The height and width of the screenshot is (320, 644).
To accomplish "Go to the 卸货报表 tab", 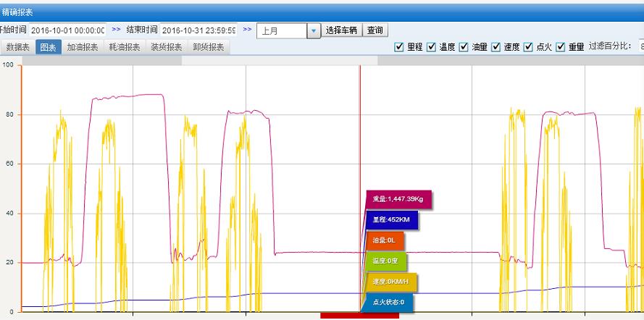I will tap(209, 47).
